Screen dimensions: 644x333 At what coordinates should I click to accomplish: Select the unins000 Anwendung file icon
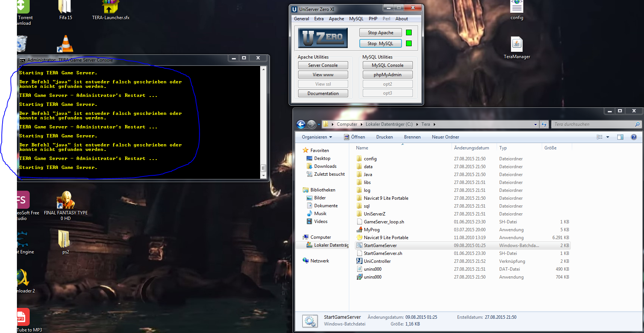tap(359, 277)
